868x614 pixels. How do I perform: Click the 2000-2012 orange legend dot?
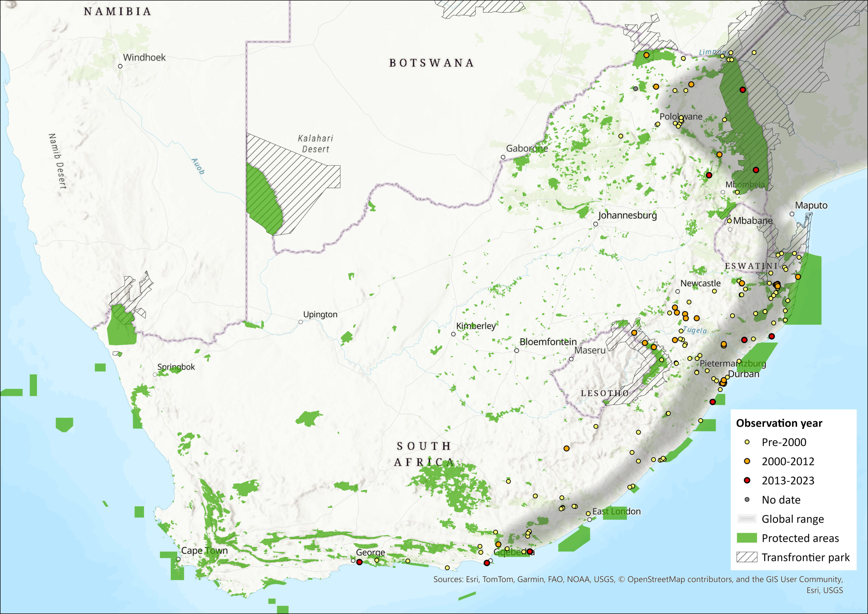point(747,461)
